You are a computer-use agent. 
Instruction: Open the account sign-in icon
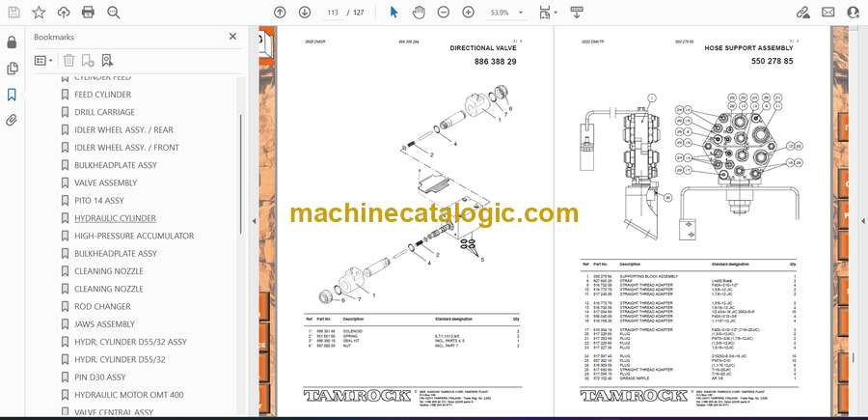click(854, 13)
